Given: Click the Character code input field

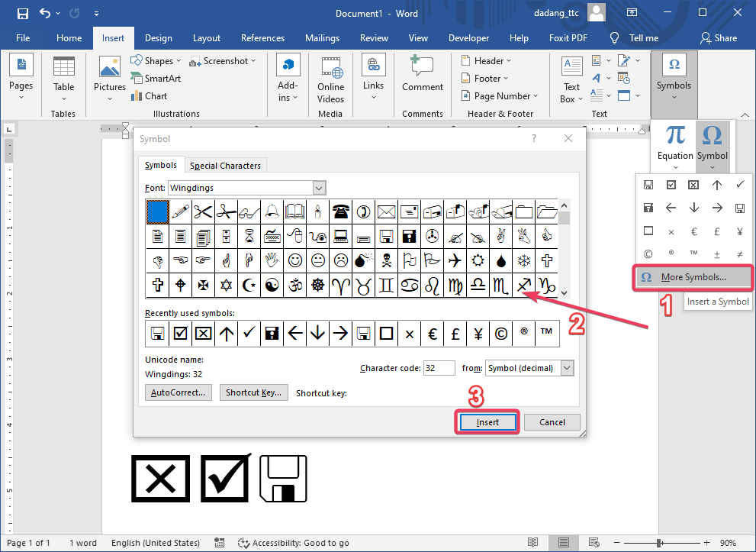Looking at the screenshot, I should (439, 368).
